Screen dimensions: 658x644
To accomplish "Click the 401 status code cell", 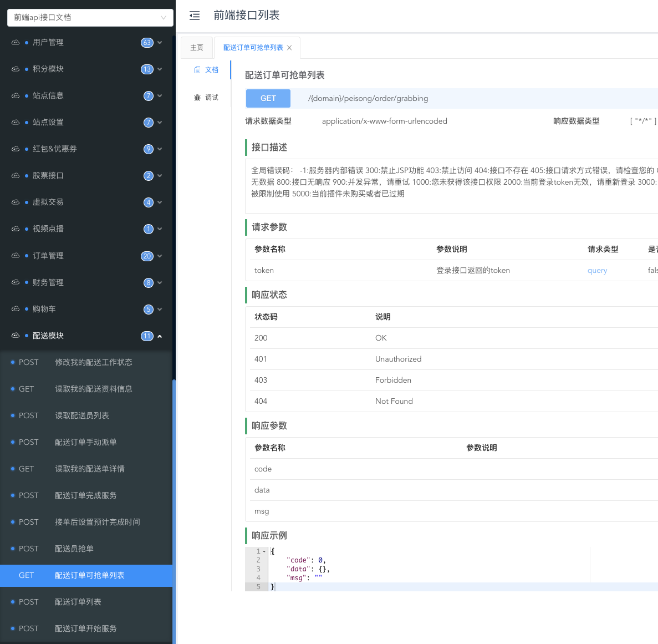I will (x=261, y=359).
